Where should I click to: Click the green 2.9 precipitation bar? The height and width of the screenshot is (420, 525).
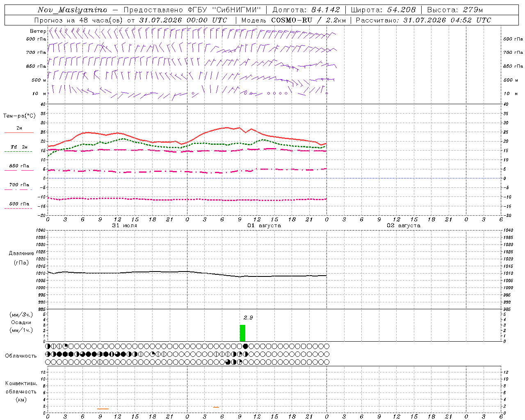[x=242, y=333]
